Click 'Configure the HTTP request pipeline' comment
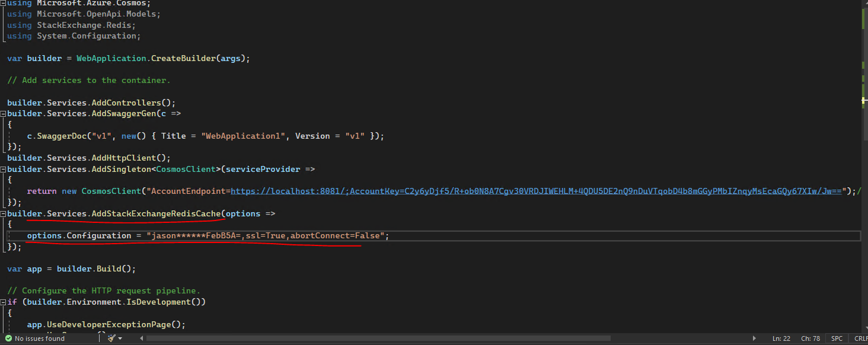This screenshot has height=345, width=868. tap(104, 290)
